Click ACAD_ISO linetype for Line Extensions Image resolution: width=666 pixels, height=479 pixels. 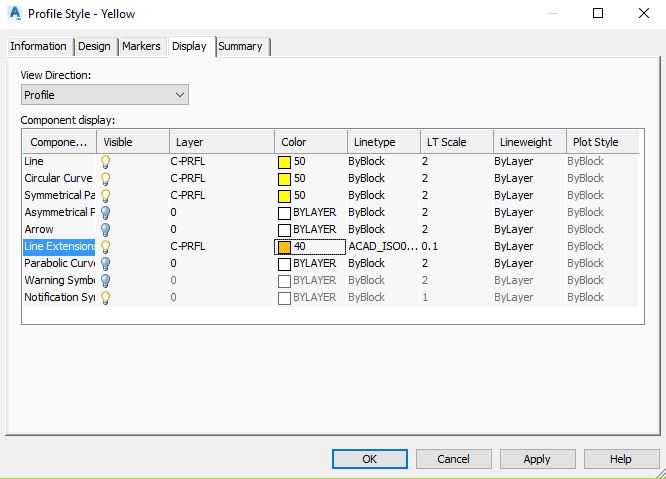point(383,246)
